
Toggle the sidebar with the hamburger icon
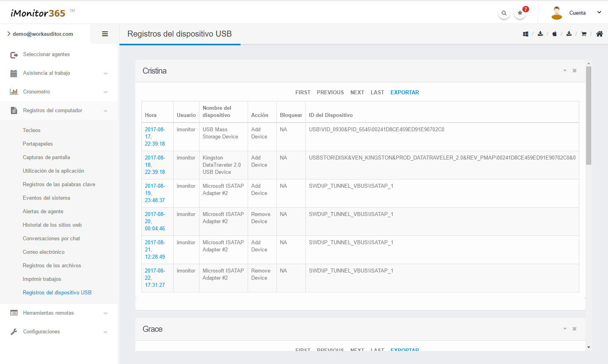[x=105, y=34]
